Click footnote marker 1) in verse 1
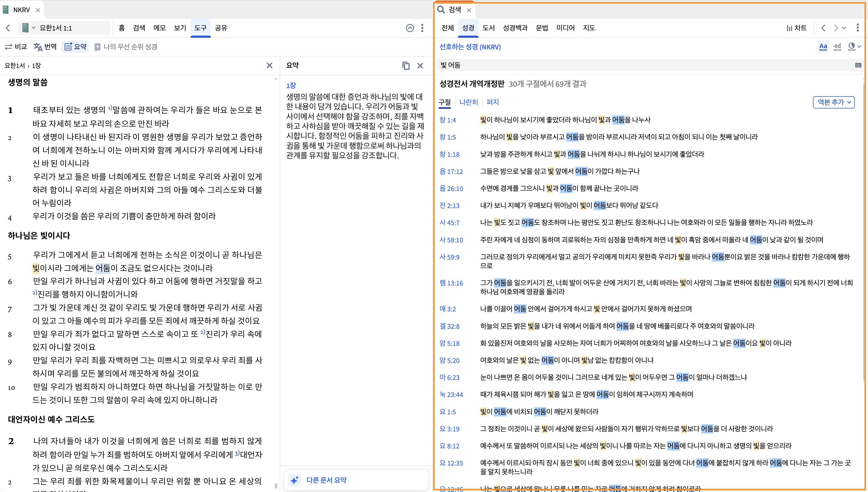This screenshot has width=868, height=492. [x=110, y=108]
